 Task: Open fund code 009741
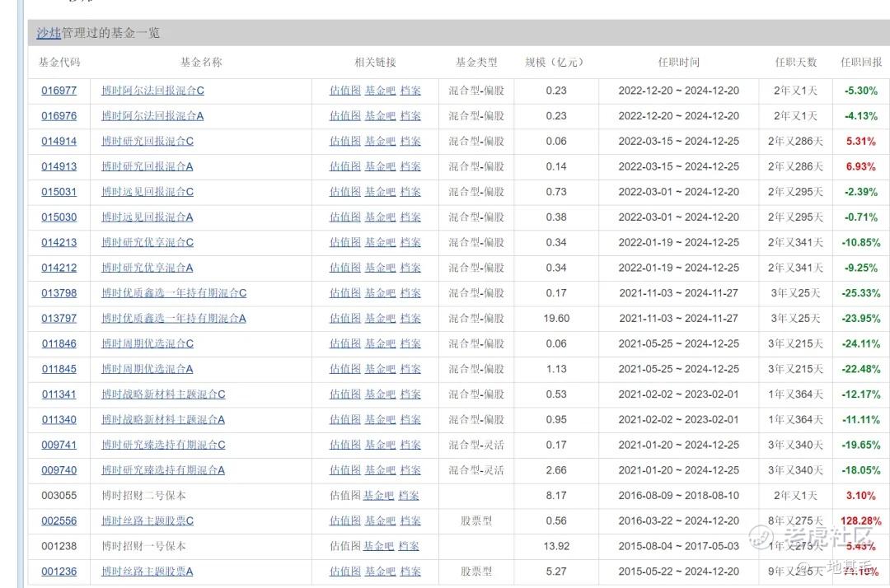click(59, 445)
